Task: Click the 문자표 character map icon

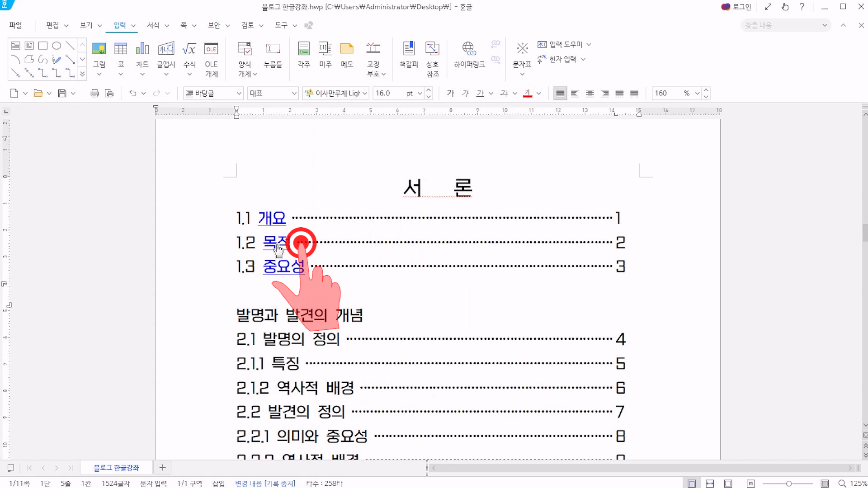Action: pyautogui.click(x=522, y=49)
